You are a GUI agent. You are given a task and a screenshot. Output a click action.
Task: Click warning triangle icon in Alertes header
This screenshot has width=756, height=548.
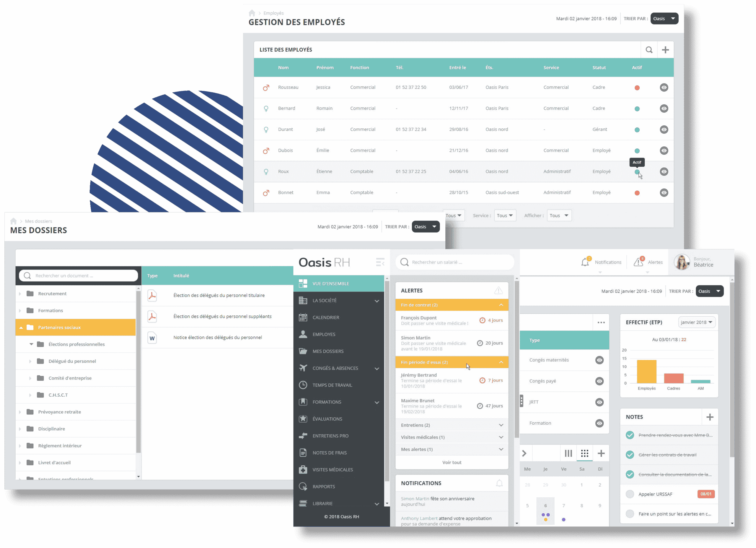click(498, 290)
